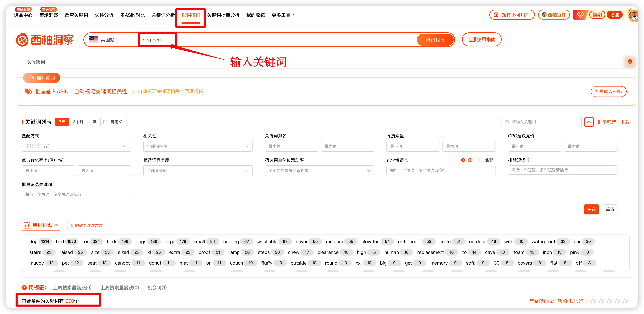Click the 增购 button
Viewport: 644px width, 314px height.
(614, 15)
